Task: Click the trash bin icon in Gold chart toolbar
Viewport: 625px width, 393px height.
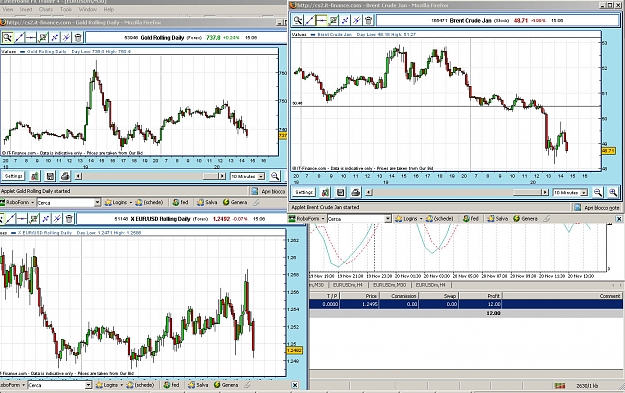Action: point(78,38)
